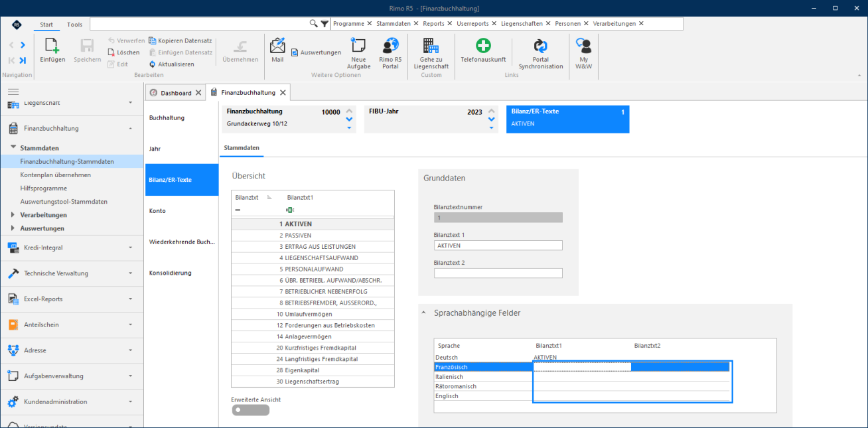The height and width of the screenshot is (428, 868).
Task: Expand the Auswertungen tree node in sidebar
Action: tap(14, 228)
